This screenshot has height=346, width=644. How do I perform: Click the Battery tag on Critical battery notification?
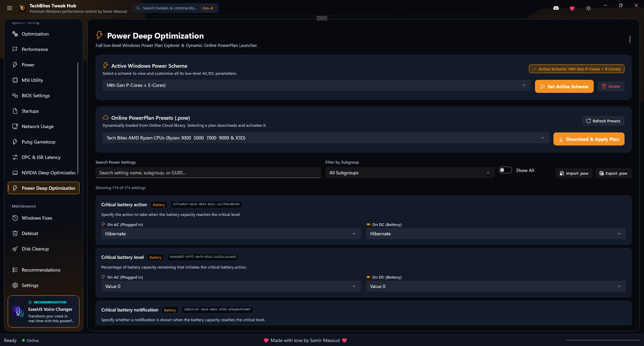click(x=170, y=310)
